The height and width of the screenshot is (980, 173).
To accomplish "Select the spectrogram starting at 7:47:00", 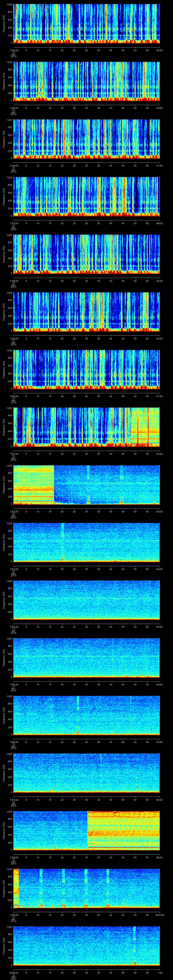I will tap(87, 196).
